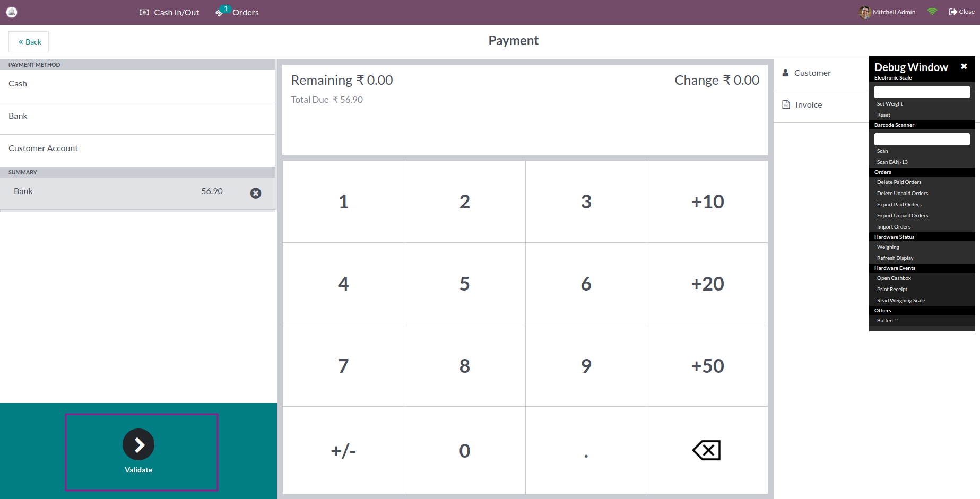The width and height of the screenshot is (980, 499).
Task: Click Mitchell Admin user avatar
Action: click(x=864, y=12)
